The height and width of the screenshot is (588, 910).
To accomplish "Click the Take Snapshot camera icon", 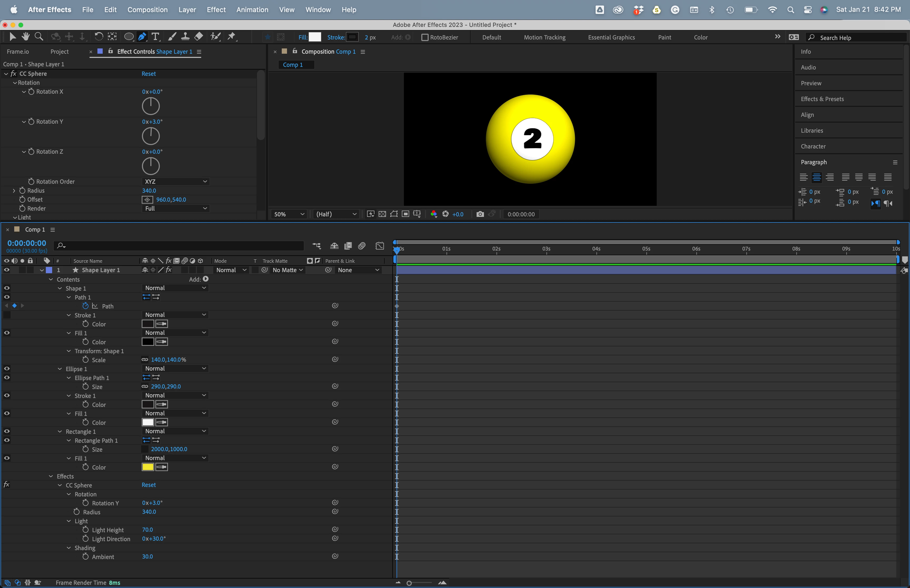I will [480, 214].
